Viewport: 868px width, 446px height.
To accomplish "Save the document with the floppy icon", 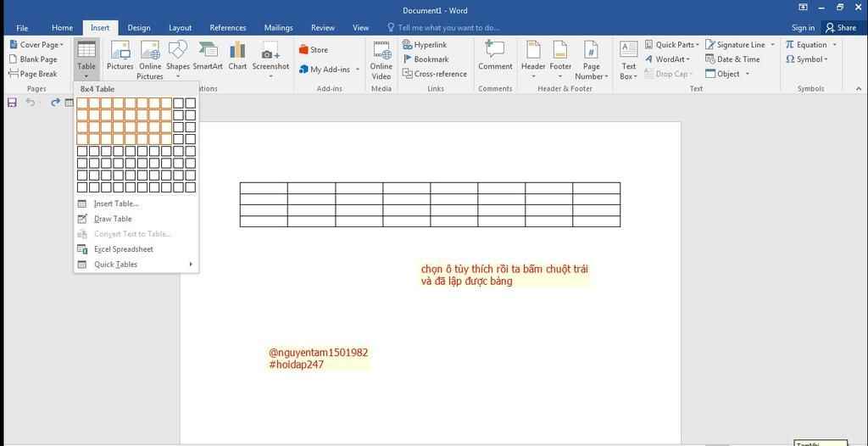I will point(12,103).
